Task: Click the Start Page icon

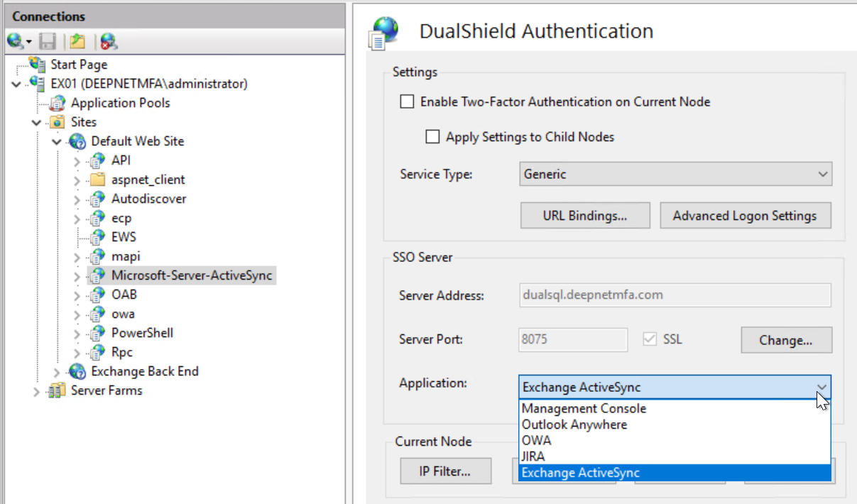Action: coord(38,65)
